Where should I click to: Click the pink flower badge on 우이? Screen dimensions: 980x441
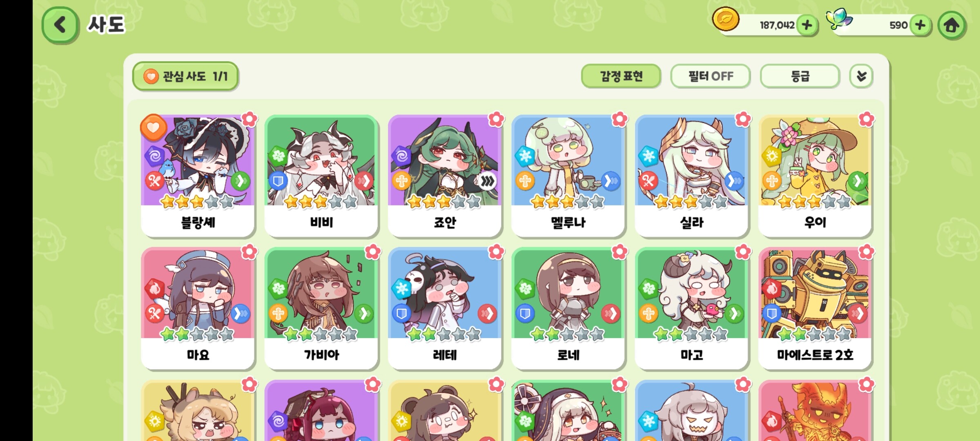click(866, 119)
